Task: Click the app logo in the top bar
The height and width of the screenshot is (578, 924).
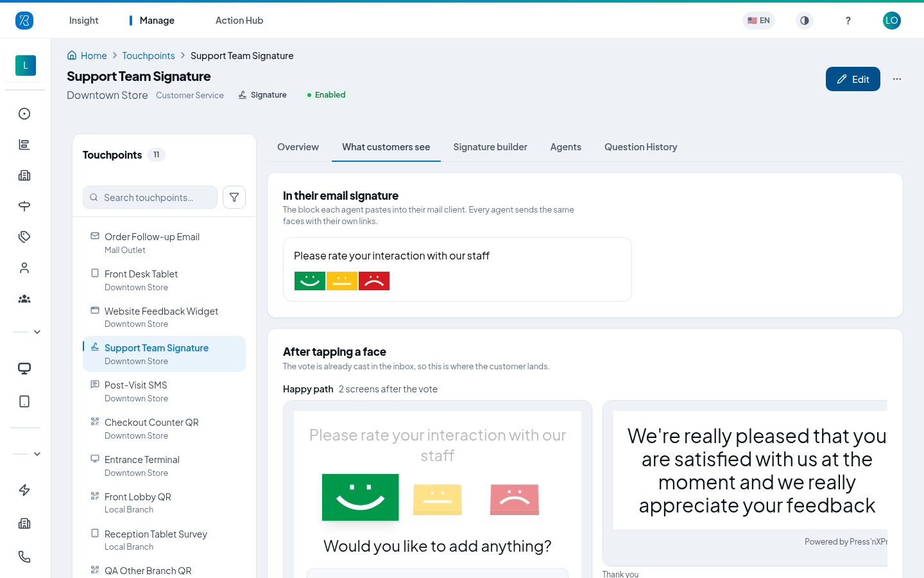Action: (x=24, y=21)
